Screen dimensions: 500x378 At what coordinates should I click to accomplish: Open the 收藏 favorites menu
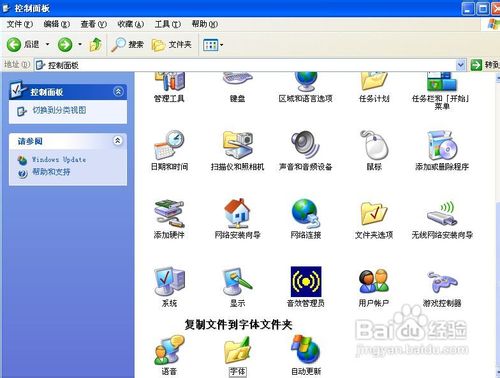(131, 24)
